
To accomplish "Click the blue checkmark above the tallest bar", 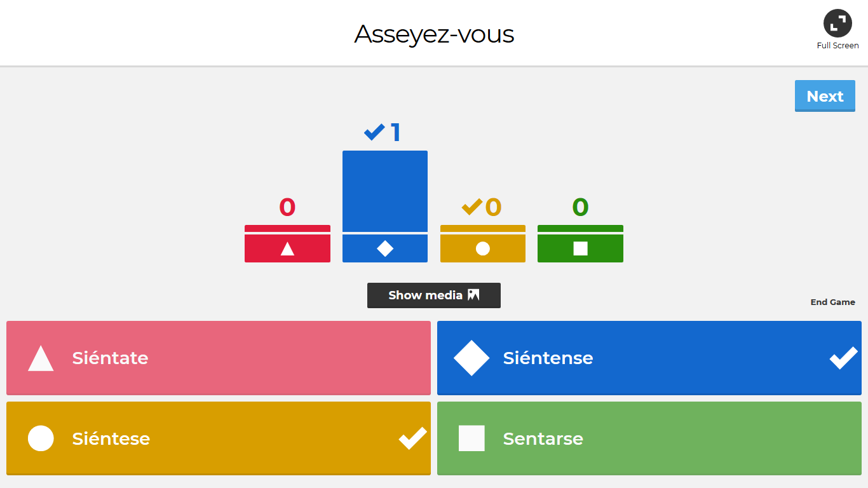I will click(374, 132).
